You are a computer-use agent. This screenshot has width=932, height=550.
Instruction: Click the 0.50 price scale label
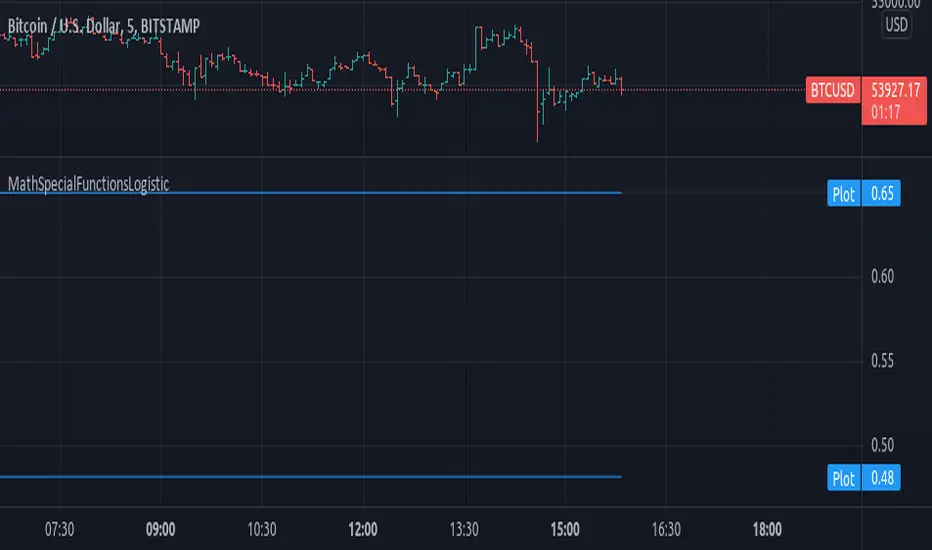coord(885,445)
